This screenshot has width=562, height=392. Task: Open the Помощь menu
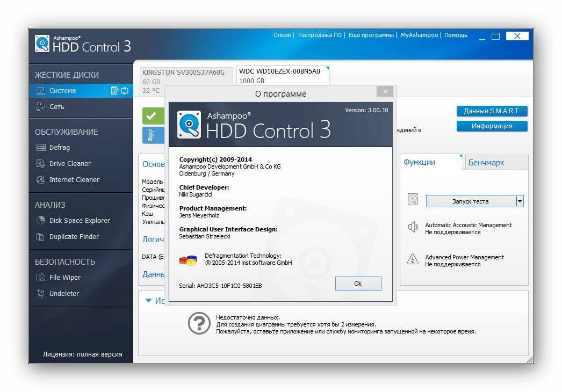click(x=456, y=35)
